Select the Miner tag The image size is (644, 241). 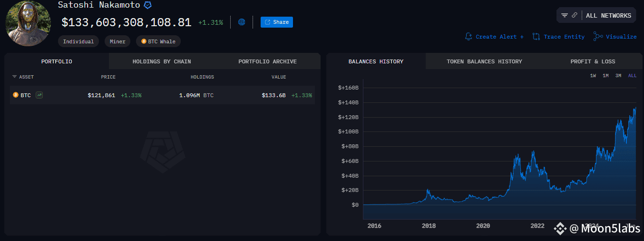118,41
